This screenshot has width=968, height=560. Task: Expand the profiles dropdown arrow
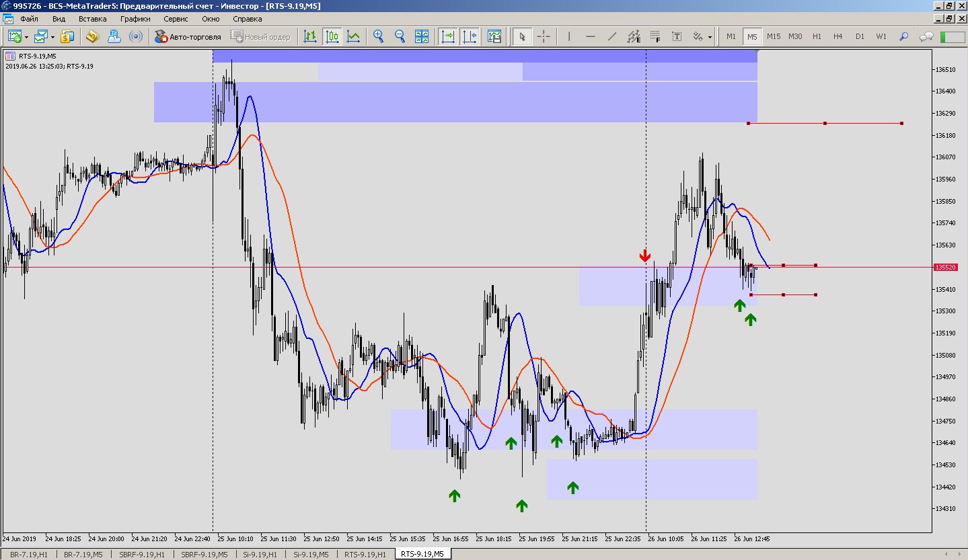tap(52, 37)
